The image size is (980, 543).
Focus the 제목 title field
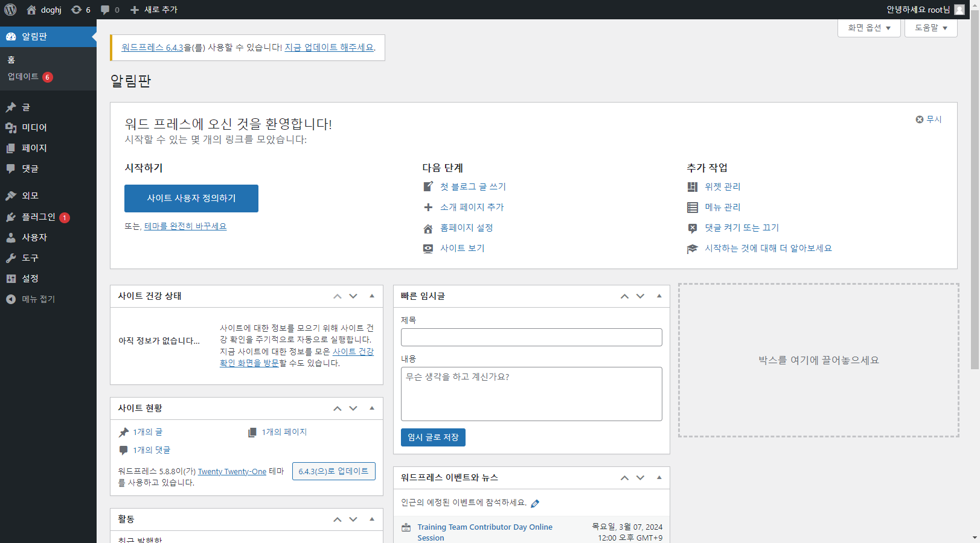(x=531, y=337)
